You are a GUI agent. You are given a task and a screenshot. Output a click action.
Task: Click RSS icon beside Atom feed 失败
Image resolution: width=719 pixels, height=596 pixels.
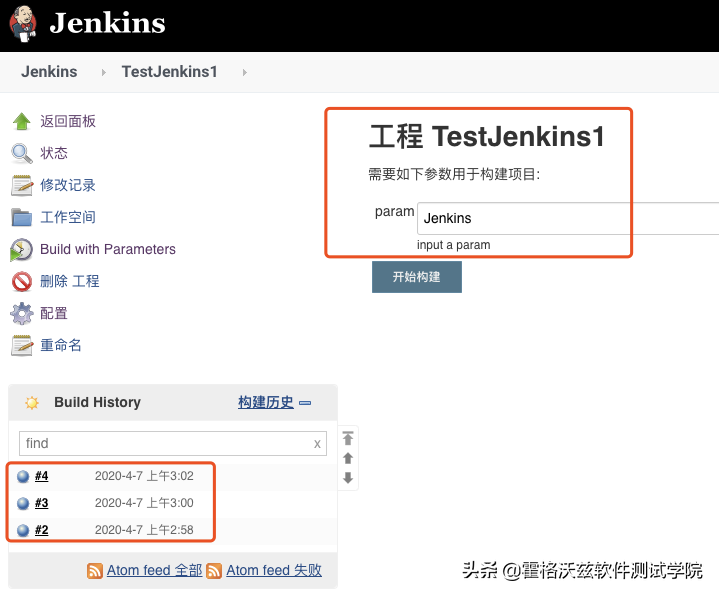pos(214,571)
